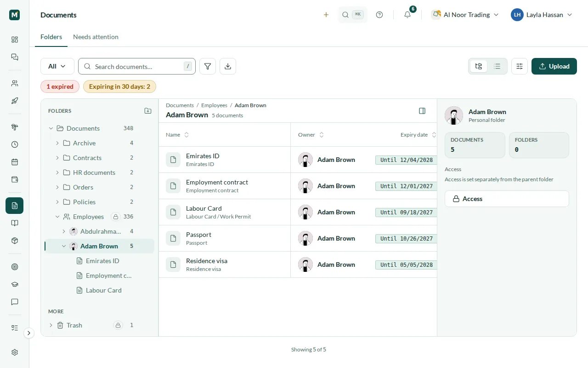
Task: Open the calendar icon in sidebar
Action: pyautogui.click(x=15, y=162)
